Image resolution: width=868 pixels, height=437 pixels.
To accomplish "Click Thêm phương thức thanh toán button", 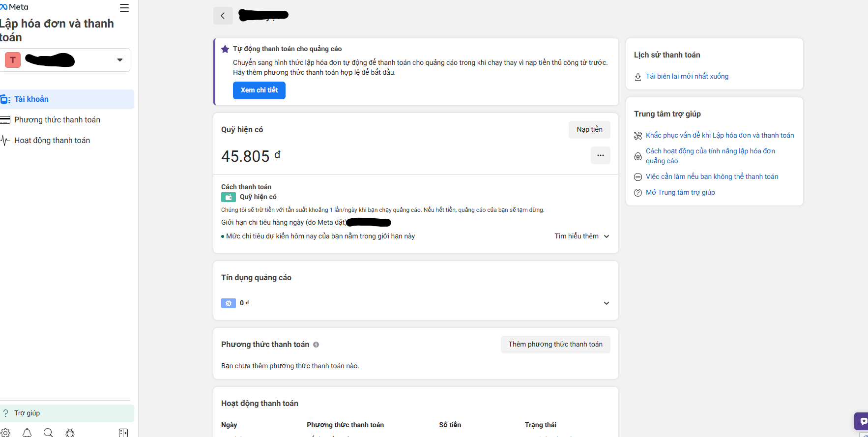I will (555, 345).
